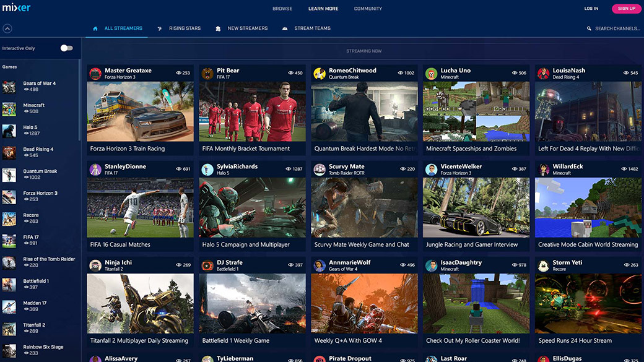The height and width of the screenshot is (362, 644).
Task: Click RomeoChitwood's avatar icon
Action: 320,74
